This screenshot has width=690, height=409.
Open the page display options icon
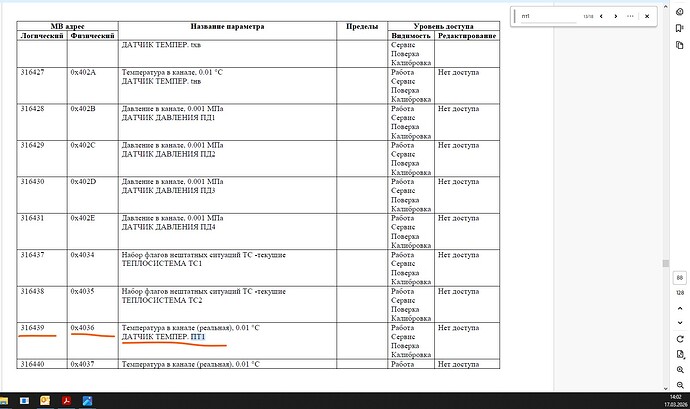coord(680,354)
